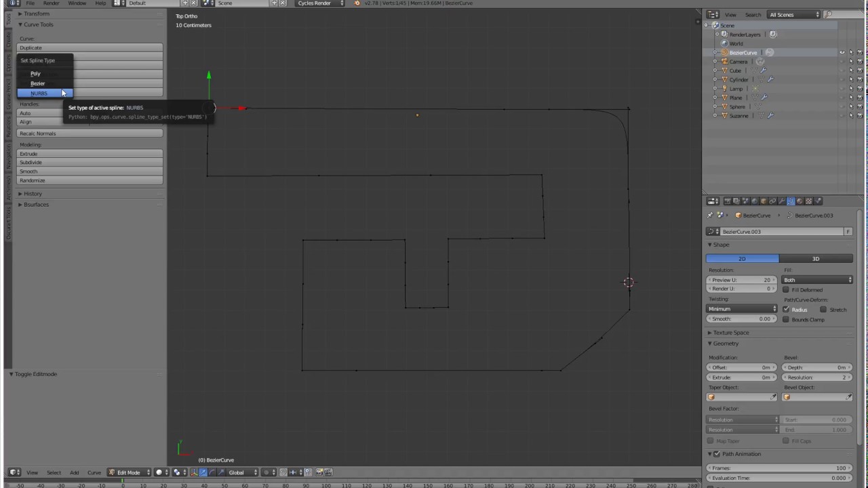Open the Constraints chain-link properties tab
868x488 pixels.
click(772, 201)
